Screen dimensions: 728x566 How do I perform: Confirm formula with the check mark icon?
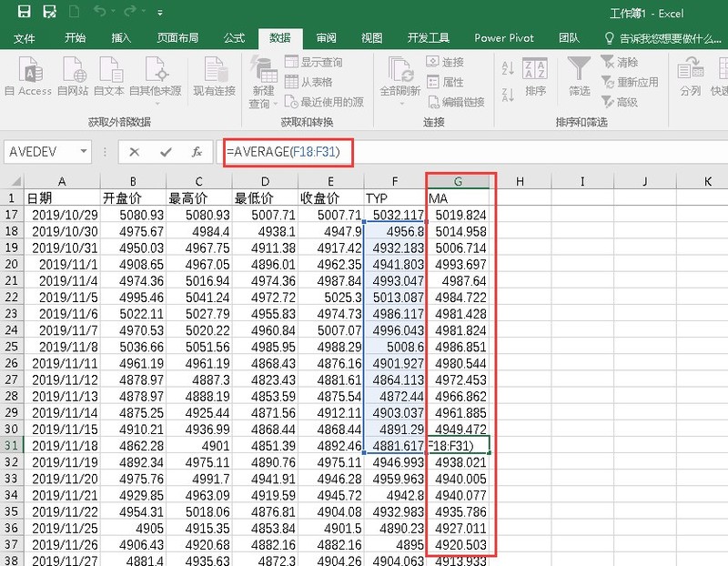point(167,152)
